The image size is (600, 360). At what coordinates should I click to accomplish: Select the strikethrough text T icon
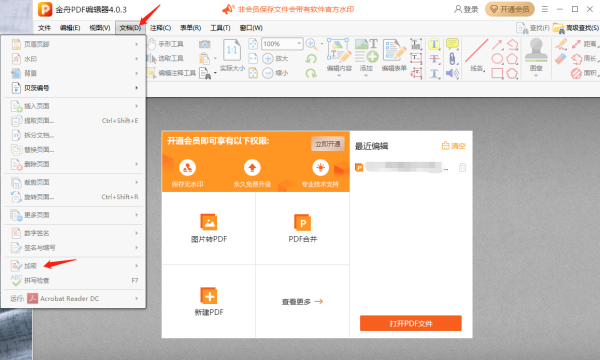tap(434, 59)
